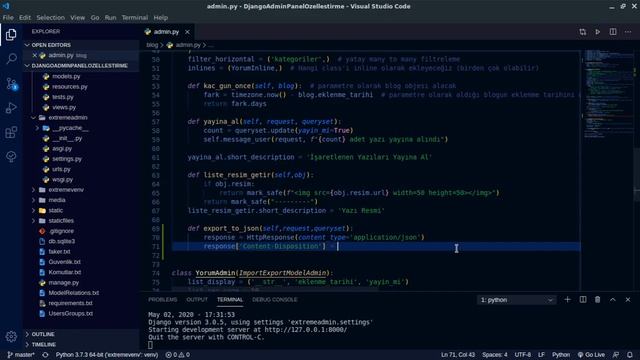Image resolution: width=640 pixels, height=360 pixels.
Task: Open errors and warnings count in status bar
Action: [178, 355]
